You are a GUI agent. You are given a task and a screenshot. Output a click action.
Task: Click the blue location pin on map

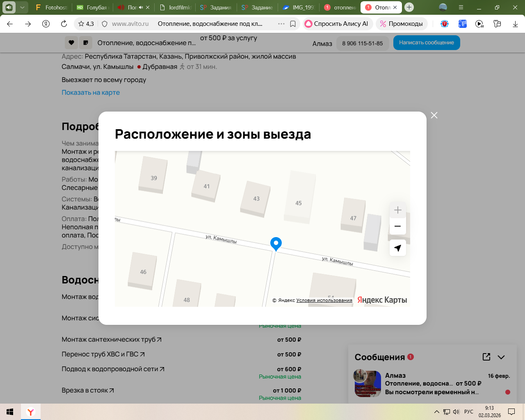276,244
